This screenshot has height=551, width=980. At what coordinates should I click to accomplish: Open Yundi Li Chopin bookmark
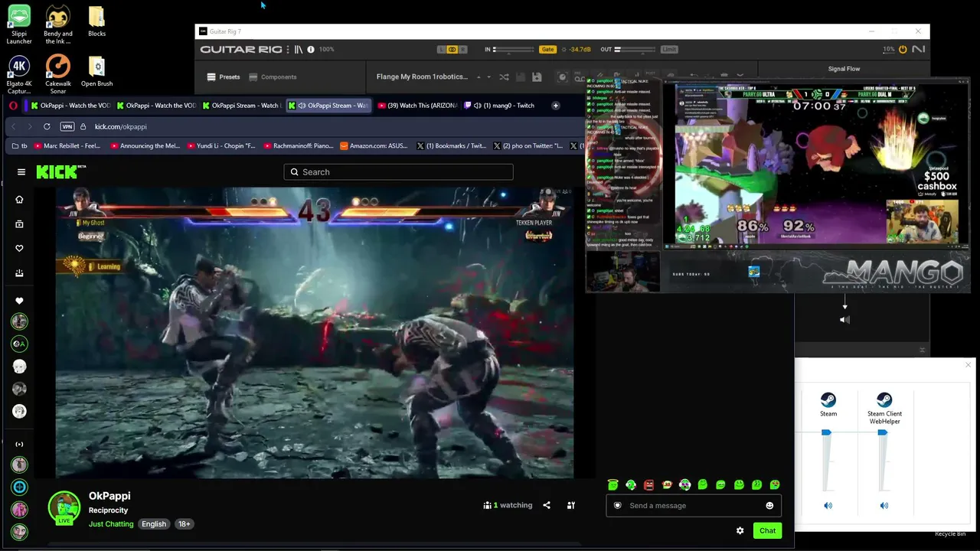220,145
